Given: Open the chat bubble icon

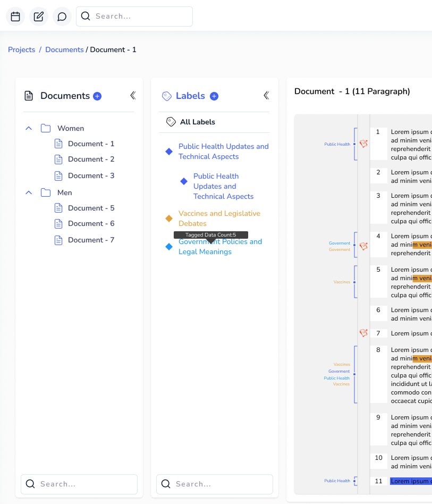Looking at the screenshot, I should click(x=62, y=16).
